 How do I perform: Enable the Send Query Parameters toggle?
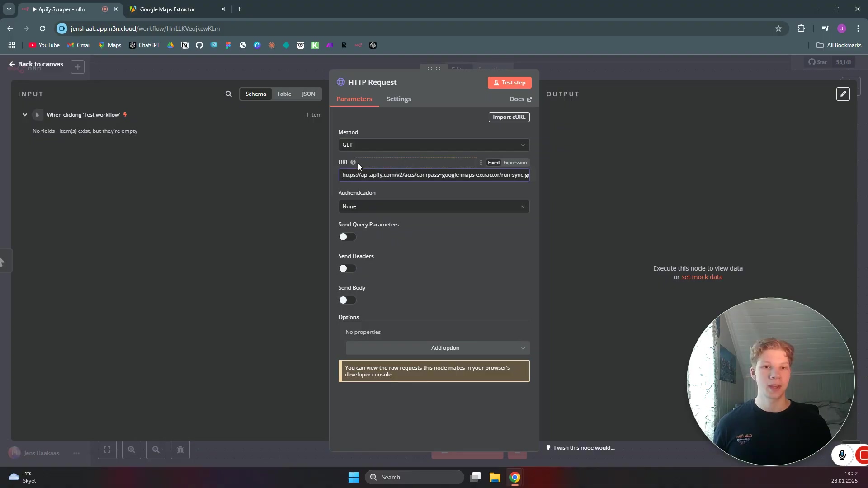tap(348, 237)
